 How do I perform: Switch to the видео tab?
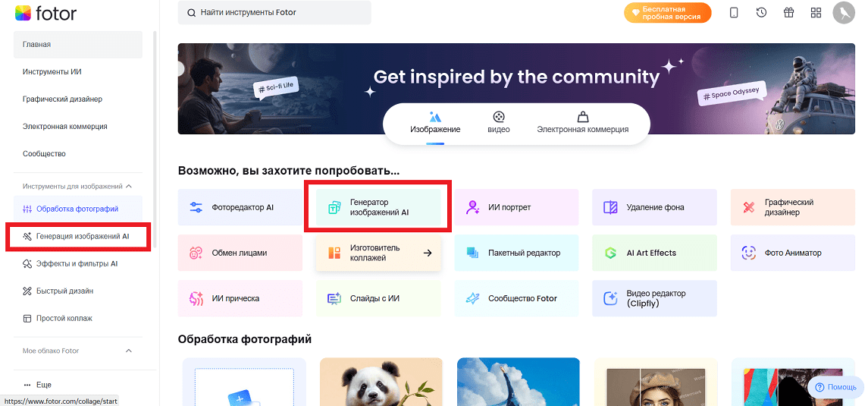[x=498, y=122]
